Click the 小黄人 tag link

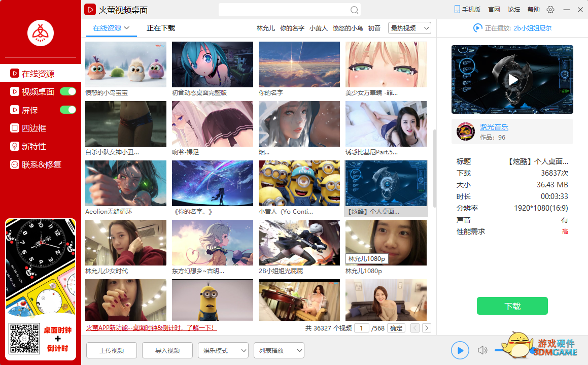(x=319, y=28)
